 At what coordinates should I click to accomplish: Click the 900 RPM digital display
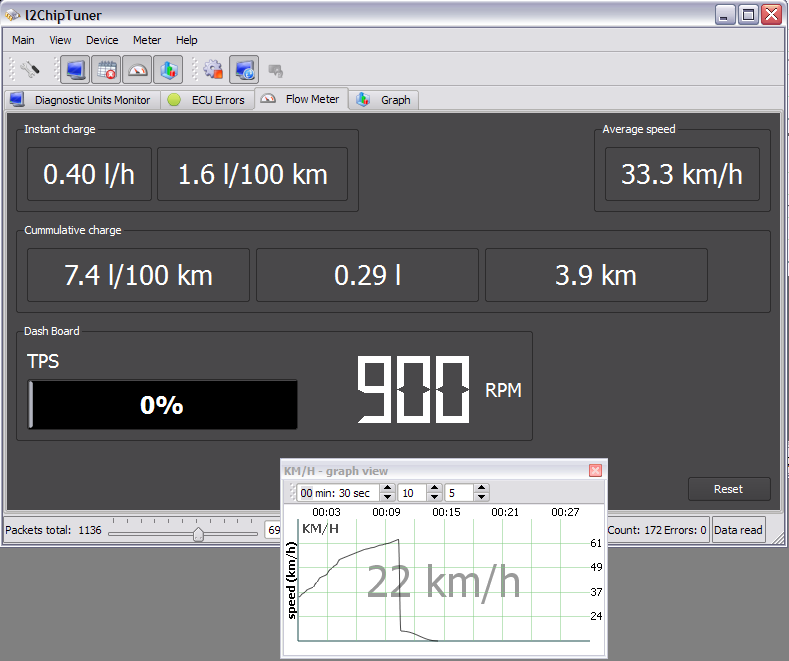(x=413, y=389)
